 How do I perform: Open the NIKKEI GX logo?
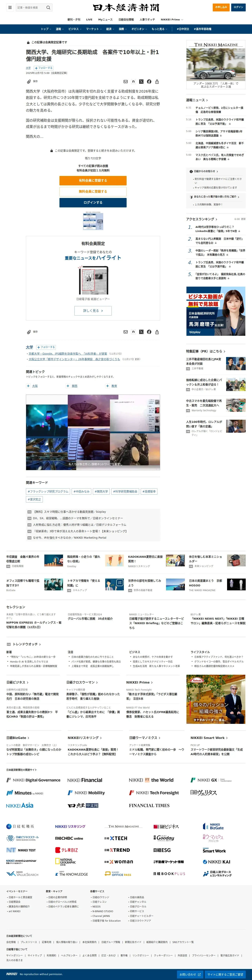211,780
